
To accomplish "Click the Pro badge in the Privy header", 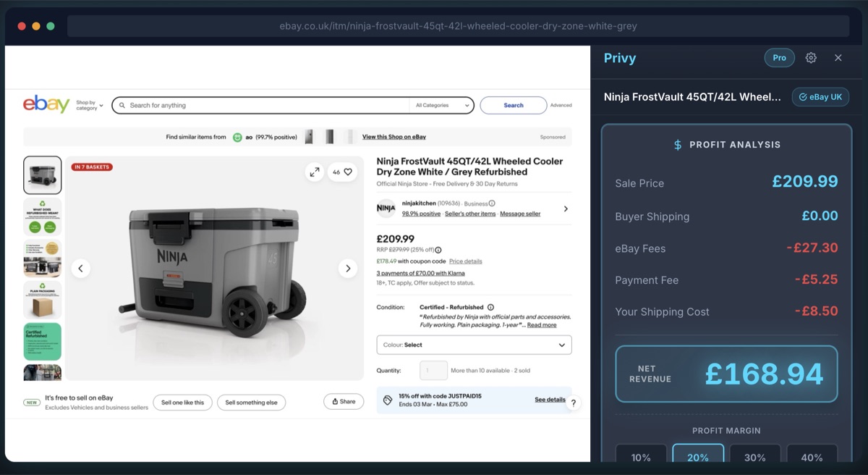I will point(779,57).
